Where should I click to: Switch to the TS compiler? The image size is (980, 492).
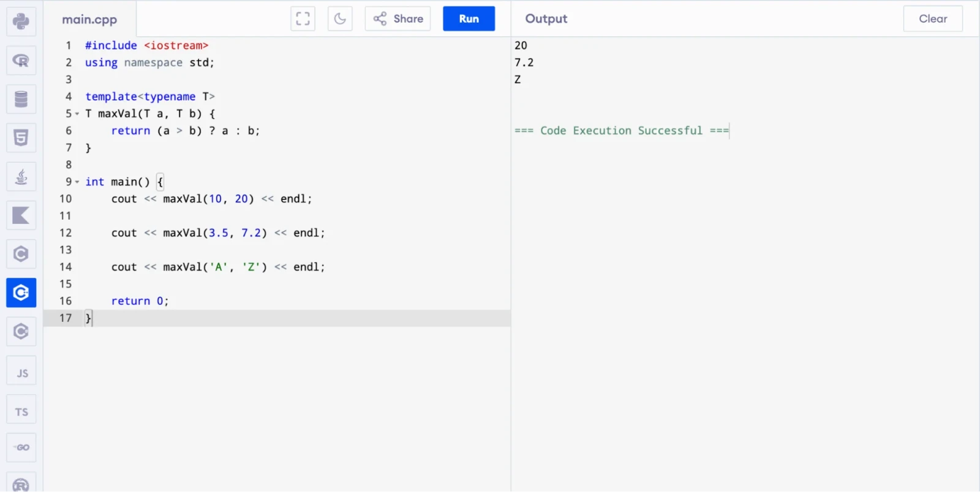coord(21,409)
